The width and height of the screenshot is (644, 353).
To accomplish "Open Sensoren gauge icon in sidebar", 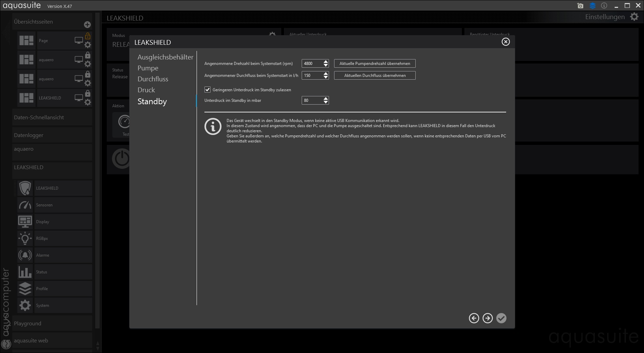I will click(25, 205).
